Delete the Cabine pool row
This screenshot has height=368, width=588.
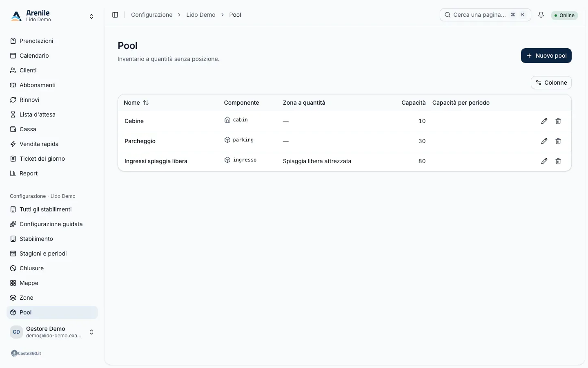[558, 121]
